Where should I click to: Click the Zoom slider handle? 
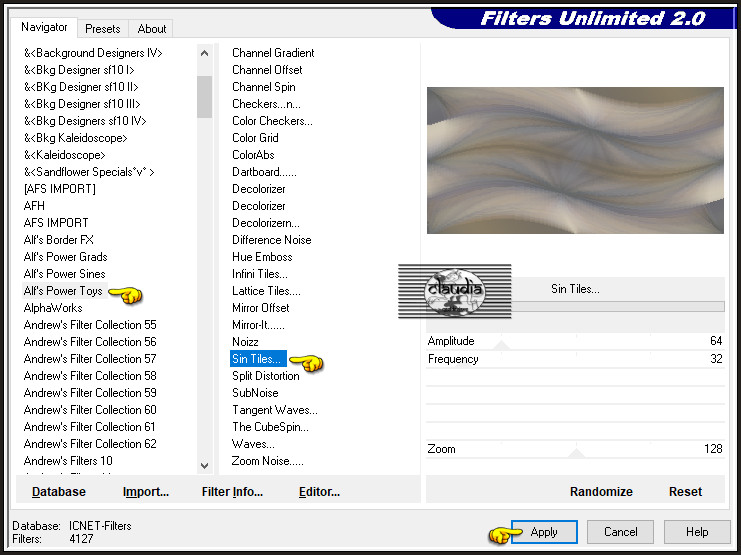coord(576,453)
